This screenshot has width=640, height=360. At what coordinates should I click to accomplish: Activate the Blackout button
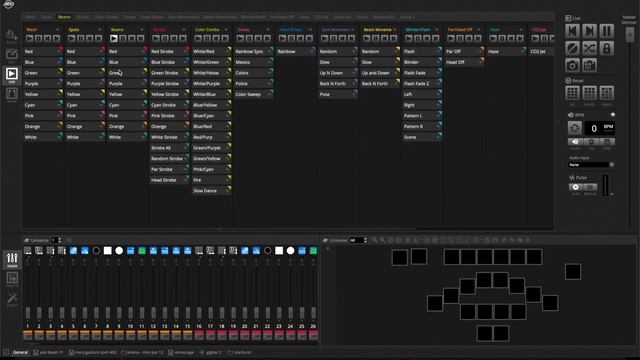(x=572, y=48)
